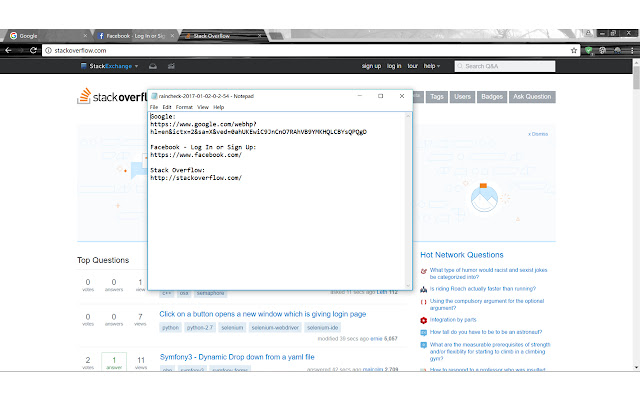Click the rain cloud extension icon
This screenshot has height=400, width=640.
pyautogui.click(x=617, y=51)
